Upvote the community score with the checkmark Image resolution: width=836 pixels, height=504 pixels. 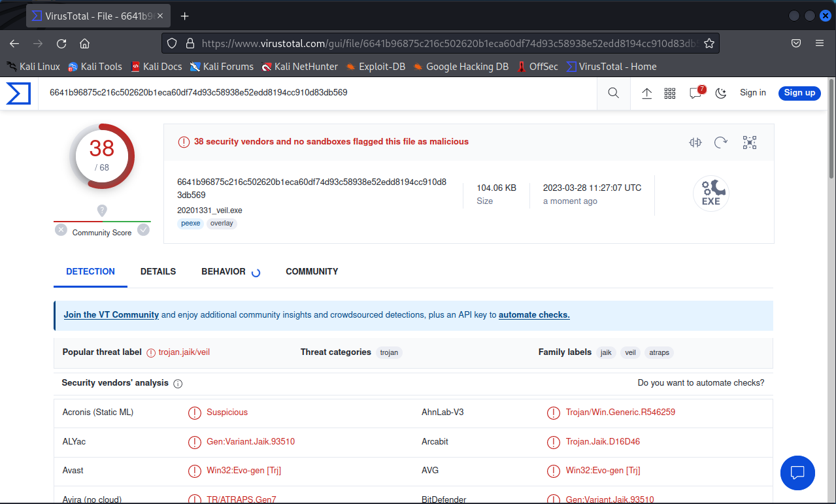[144, 229]
